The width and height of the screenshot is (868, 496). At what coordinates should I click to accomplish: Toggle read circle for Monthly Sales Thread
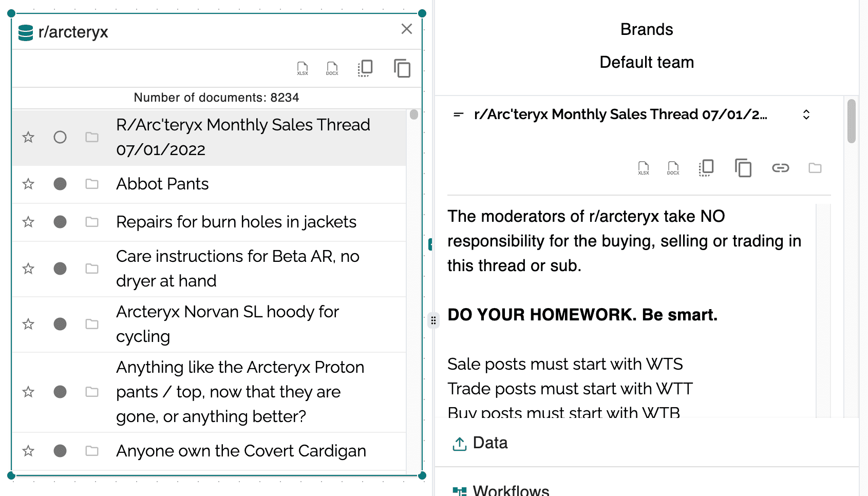(60, 137)
